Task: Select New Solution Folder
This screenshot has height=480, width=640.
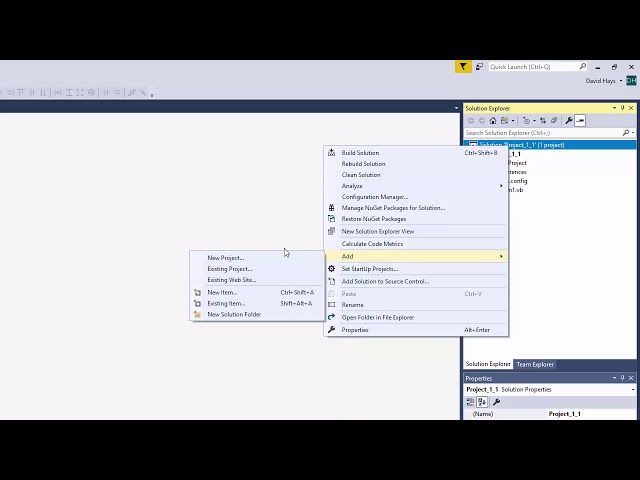Action: [257, 314]
